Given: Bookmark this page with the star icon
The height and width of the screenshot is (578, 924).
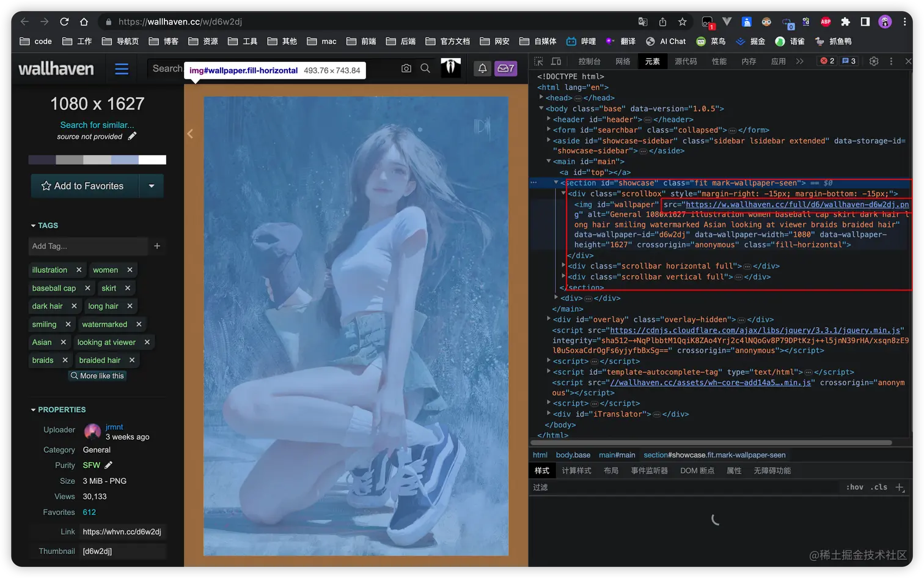Looking at the screenshot, I should (x=683, y=21).
